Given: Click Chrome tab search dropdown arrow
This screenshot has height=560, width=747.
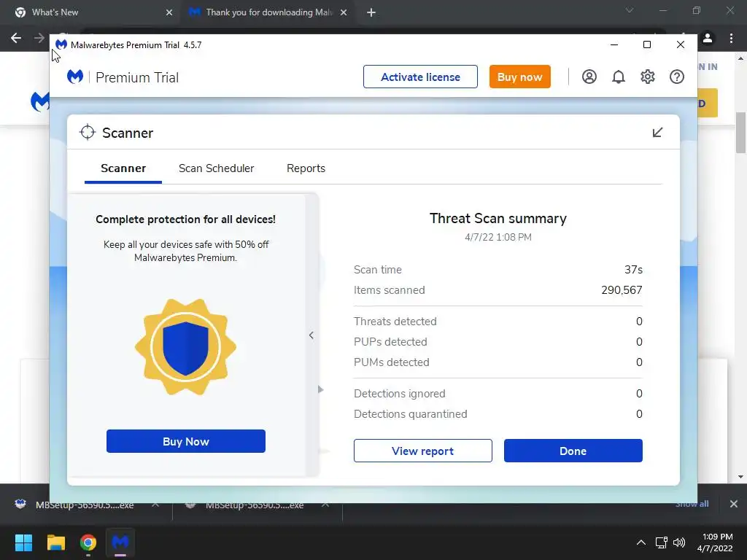Looking at the screenshot, I should point(630,10).
